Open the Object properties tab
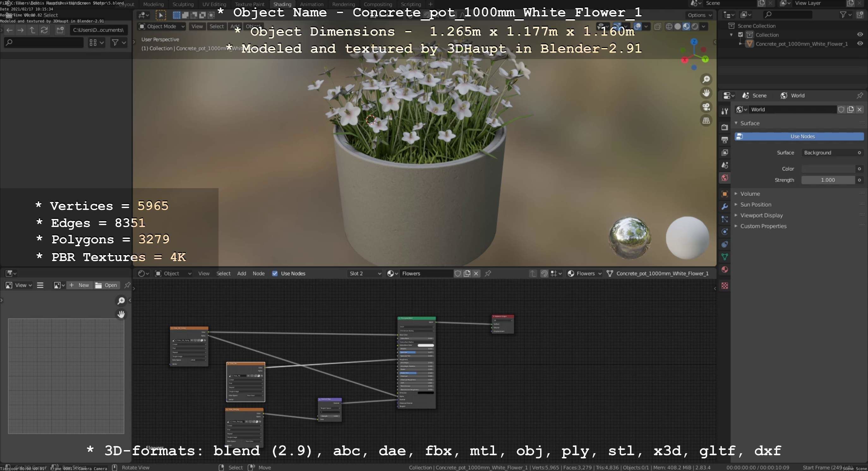 coord(725,194)
